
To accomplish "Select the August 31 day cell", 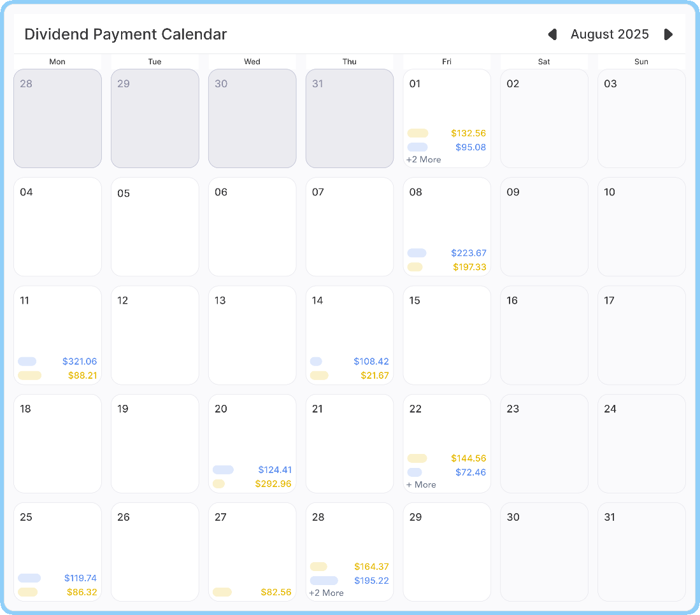I will (641, 552).
